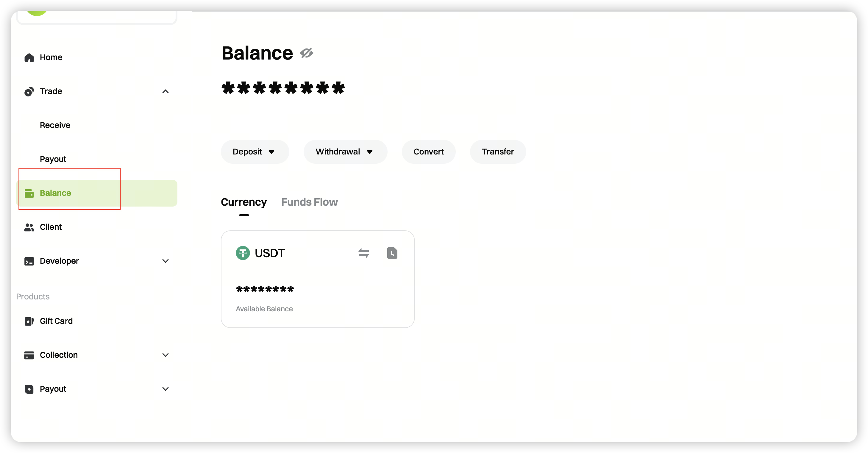This screenshot has height=453, width=868.
Task: Click the USDT swap arrows icon
Action: tap(363, 253)
